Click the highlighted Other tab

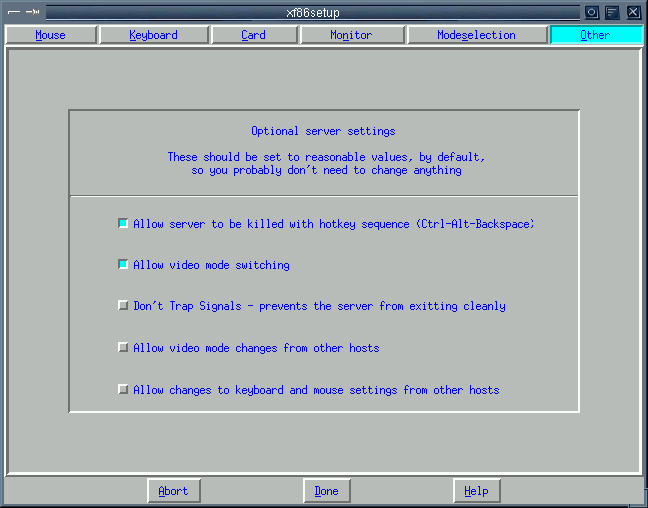[594, 35]
